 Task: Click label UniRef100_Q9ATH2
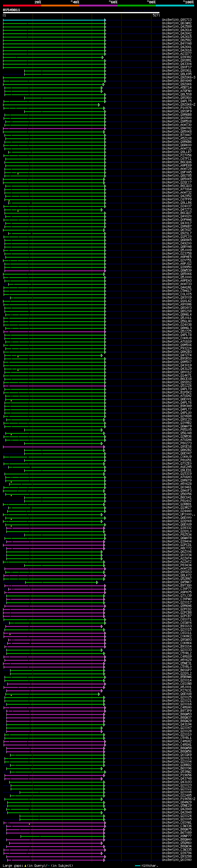pyautogui.click(x=177, y=128)
